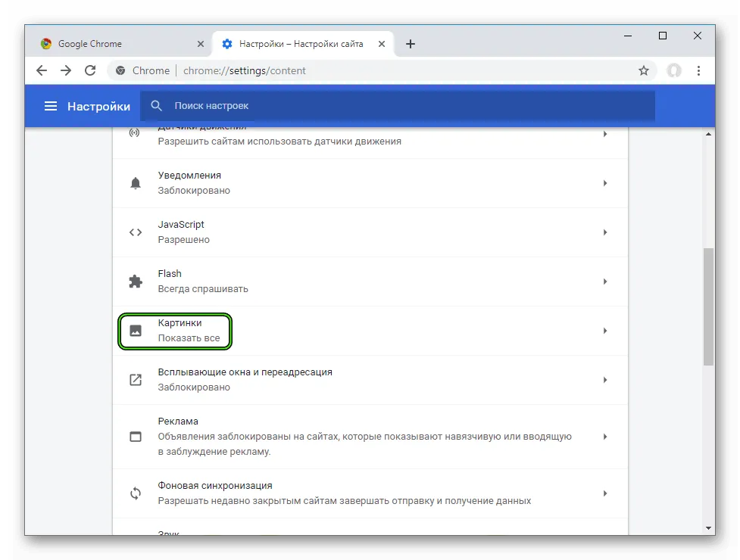Go forward with the forward arrow
This screenshot has width=740, height=560.
[66, 70]
